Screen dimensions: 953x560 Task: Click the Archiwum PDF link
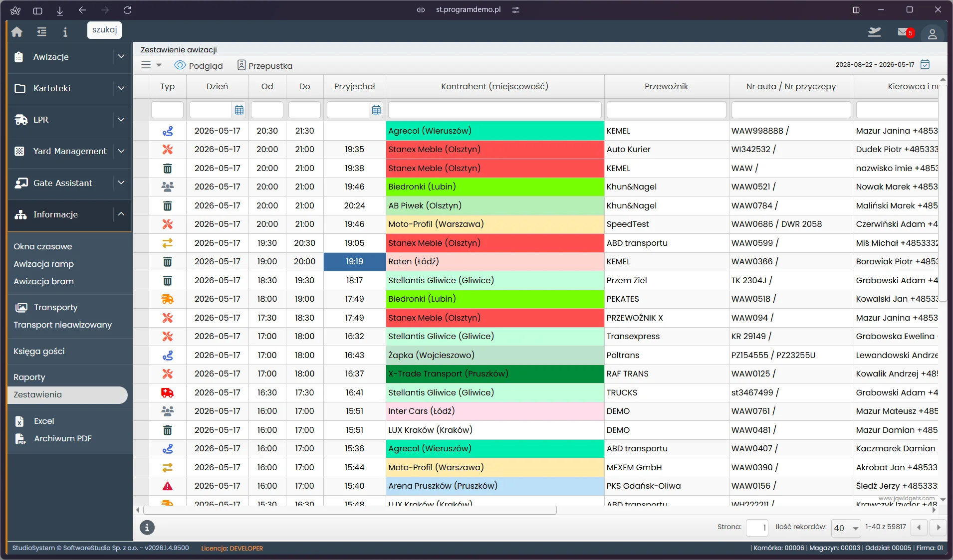coord(63,438)
